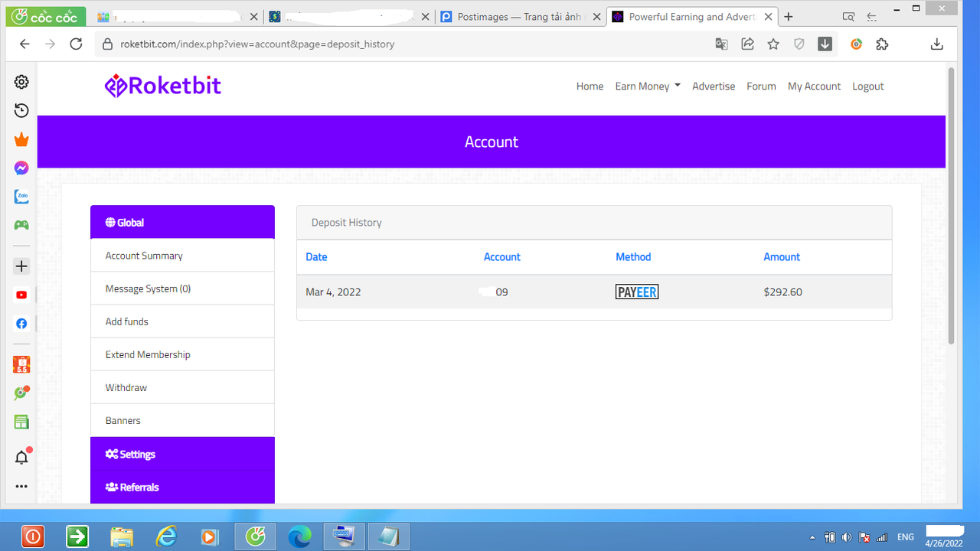Click the browser back arrow
This screenshot has width=980, height=551.
point(24,44)
